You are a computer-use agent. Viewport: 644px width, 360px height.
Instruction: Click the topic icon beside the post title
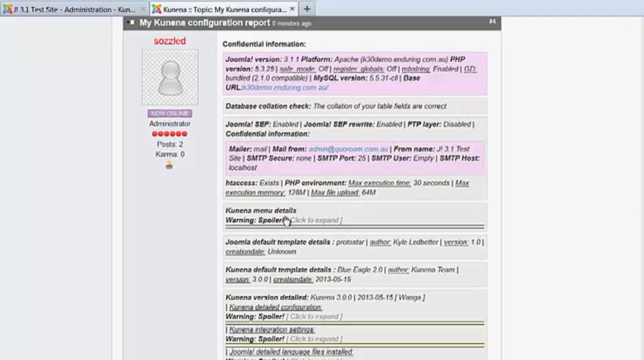[131, 23]
